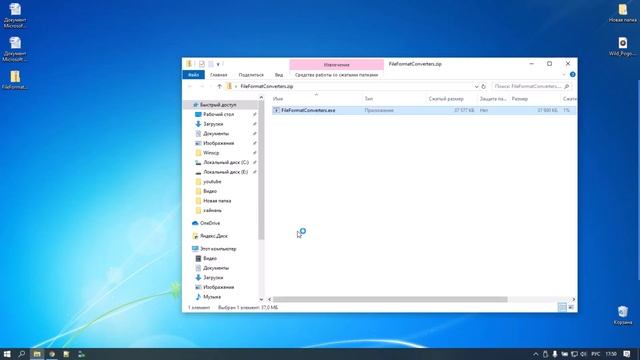
Task: Sort by Сжатый размер column header
Action: tap(452, 99)
